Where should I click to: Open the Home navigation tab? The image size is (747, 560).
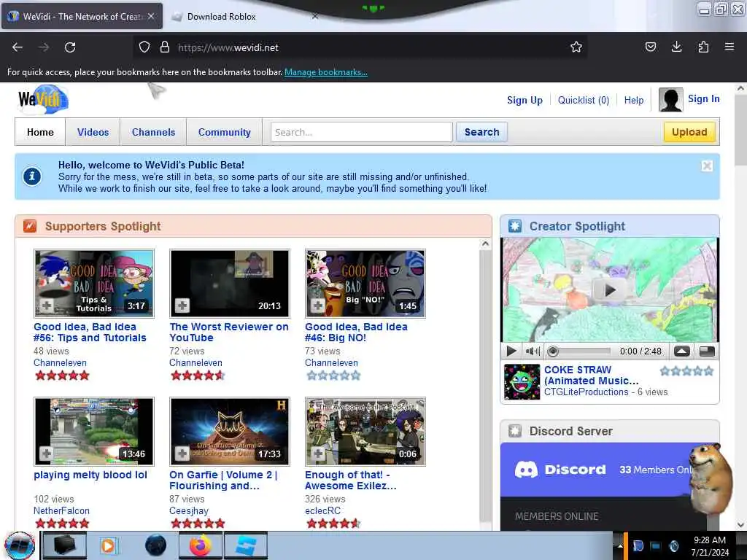(x=40, y=133)
